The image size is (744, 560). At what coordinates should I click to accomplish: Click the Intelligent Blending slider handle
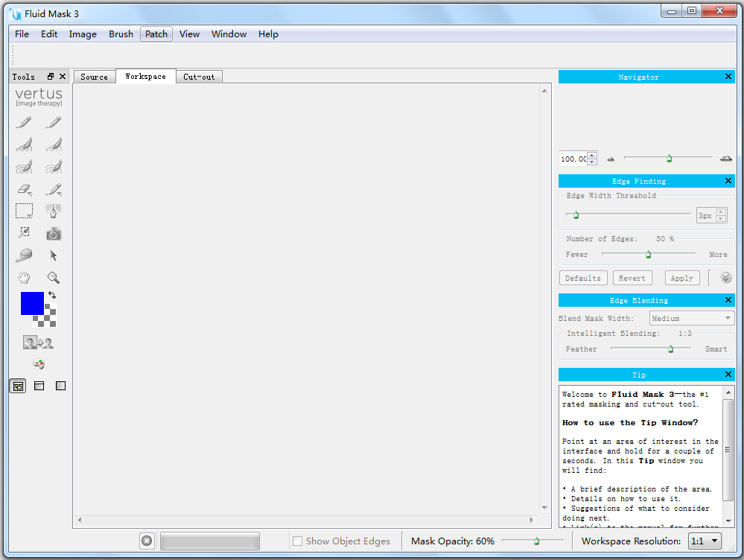(x=670, y=349)
